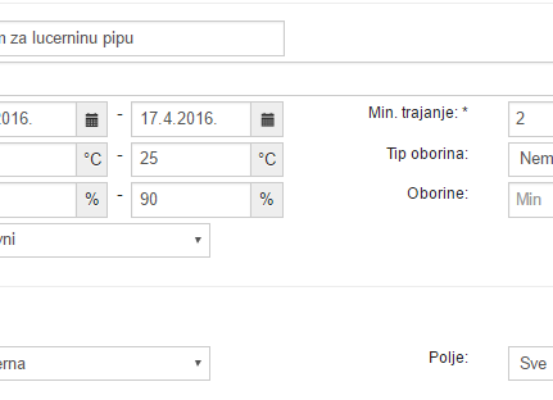Click the Oborine Min input field
This screenshot has height=400, width=553.
530,200
